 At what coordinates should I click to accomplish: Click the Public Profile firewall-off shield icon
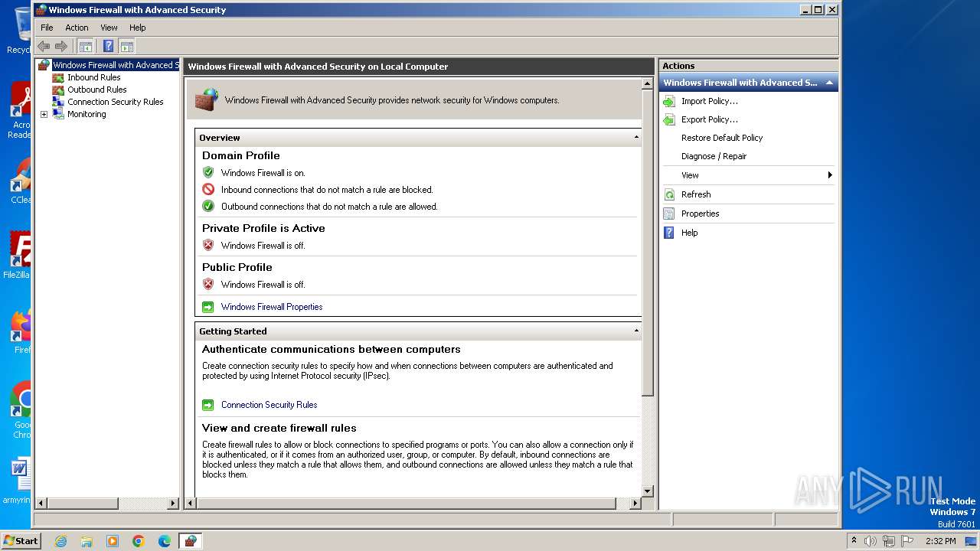pos(207,284)
